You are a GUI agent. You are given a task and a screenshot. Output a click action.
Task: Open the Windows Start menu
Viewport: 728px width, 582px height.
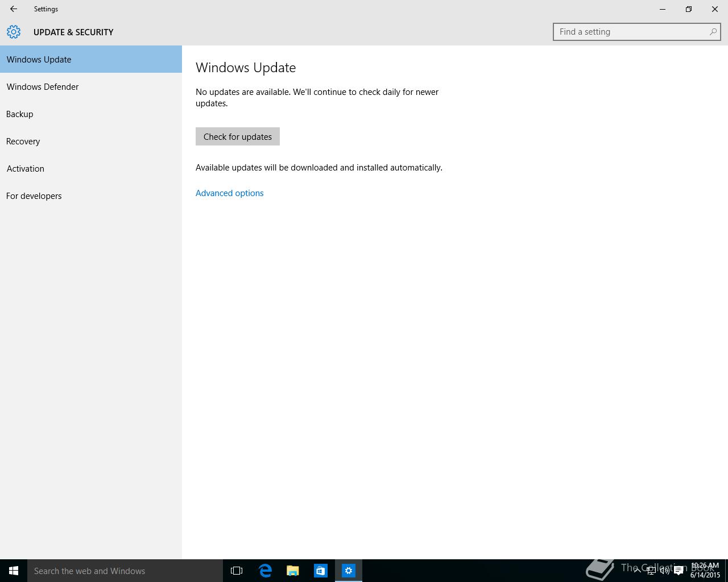pos(14,571)
